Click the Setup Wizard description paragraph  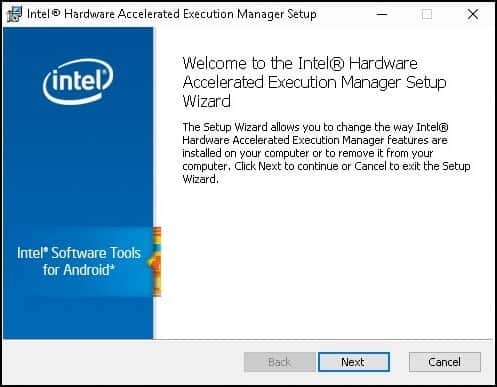tap(326, 153)
